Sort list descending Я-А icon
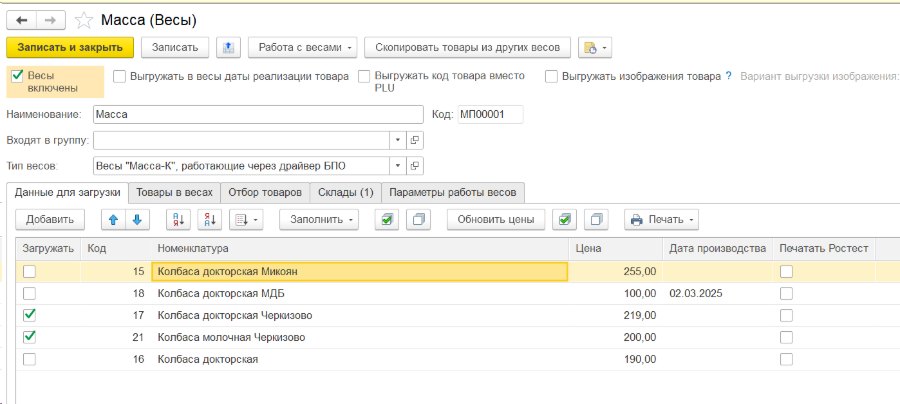The image size is (900, 404). click(x=210, y=219)
